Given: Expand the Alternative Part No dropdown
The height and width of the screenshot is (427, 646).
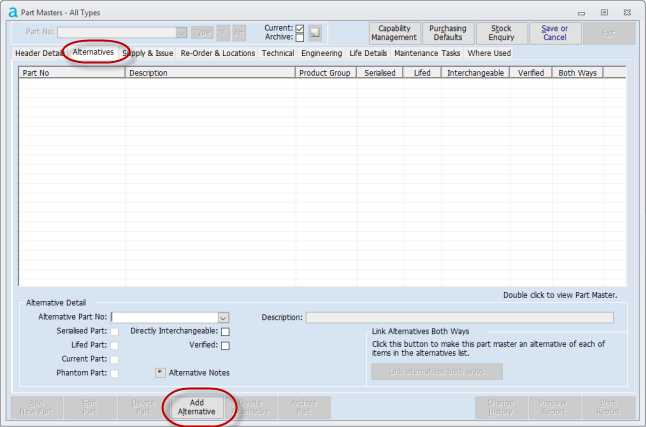Looking at the screenshot, I should [223, 317].
